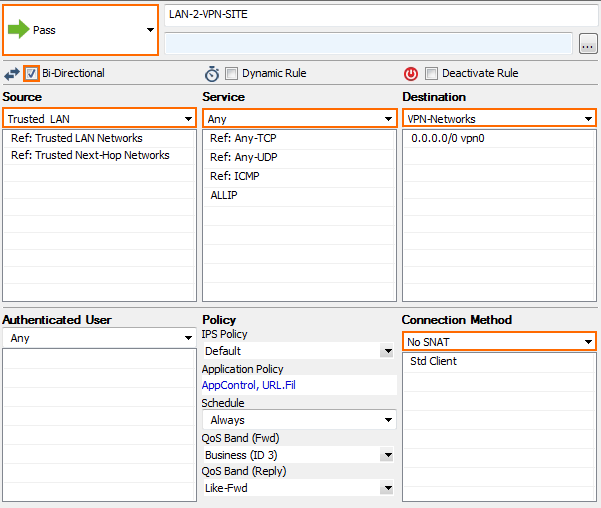The image size is (601, 508).
Task: Click the LAN-2-VPN-SITE rule name field
Action: (381, 15)
